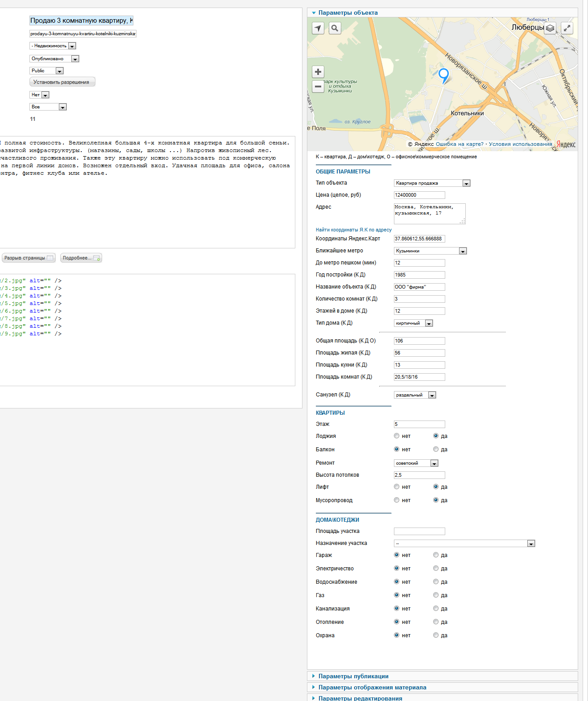
Task: Insert a Разрыв страницы page break
Action: (29, 258)
